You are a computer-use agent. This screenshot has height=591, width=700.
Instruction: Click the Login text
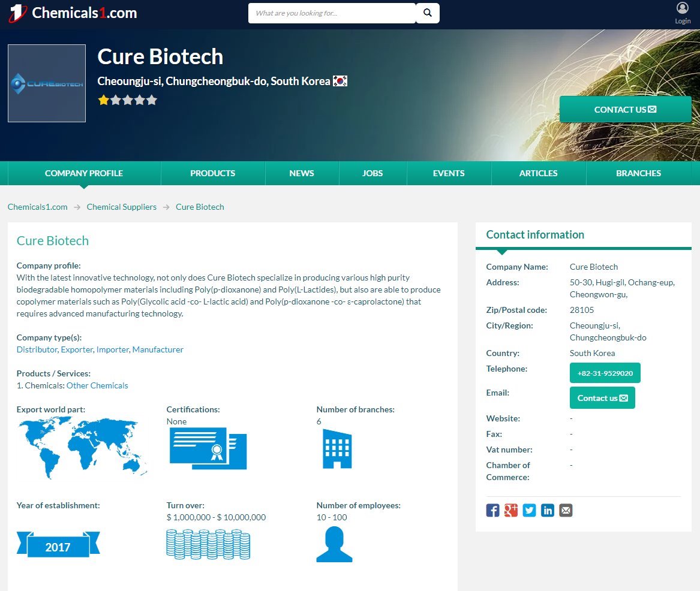click(x=683, y=21)
